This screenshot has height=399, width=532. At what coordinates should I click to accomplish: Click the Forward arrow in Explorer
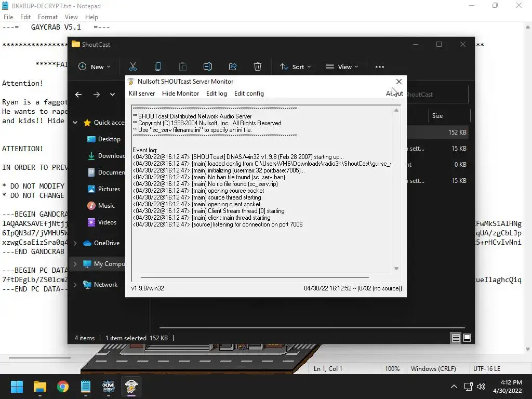pyautogui.click(x=97, y=95)
